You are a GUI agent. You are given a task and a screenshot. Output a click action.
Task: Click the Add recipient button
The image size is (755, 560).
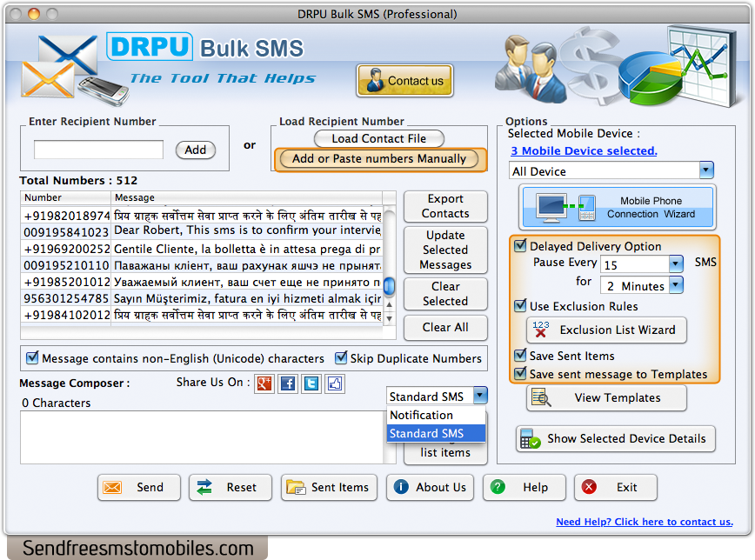[195, 150]
